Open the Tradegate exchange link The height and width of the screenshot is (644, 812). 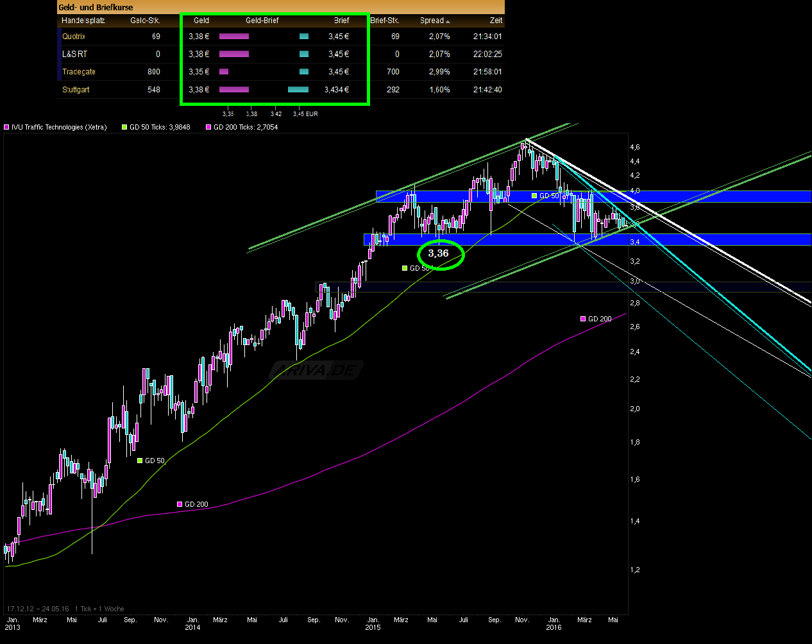coord(78,72)
